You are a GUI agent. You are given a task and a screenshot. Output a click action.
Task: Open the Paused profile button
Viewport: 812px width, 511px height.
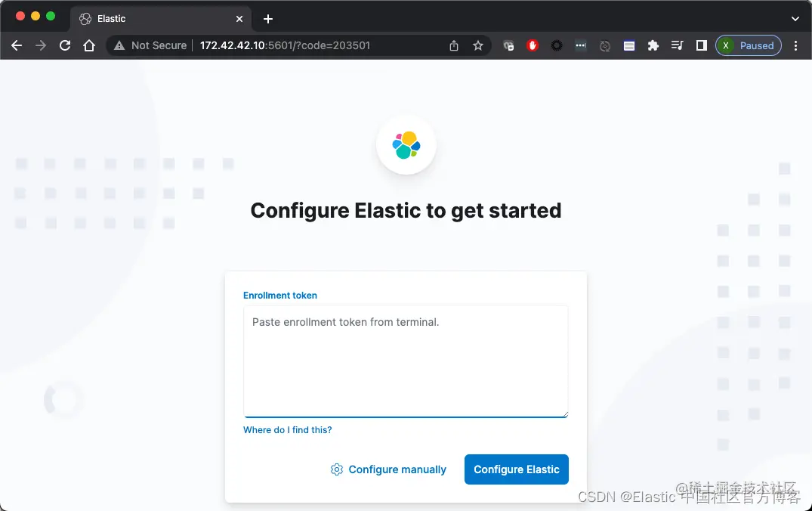[x=749, y=45]
